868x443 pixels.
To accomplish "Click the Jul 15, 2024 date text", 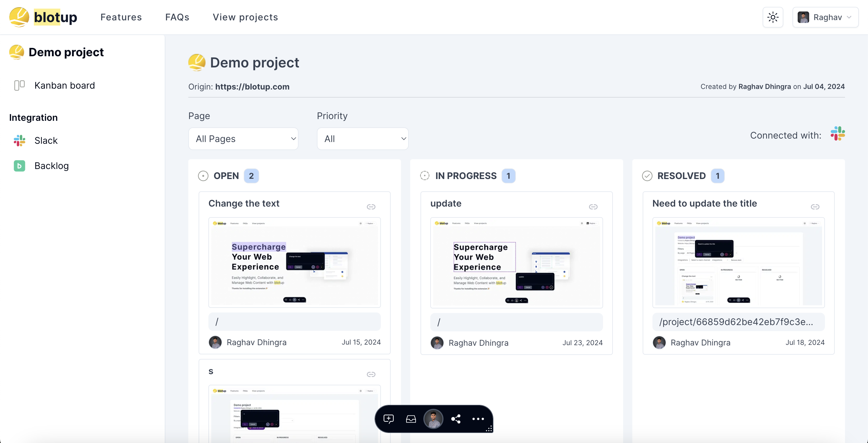I will (x=361, y=342).
